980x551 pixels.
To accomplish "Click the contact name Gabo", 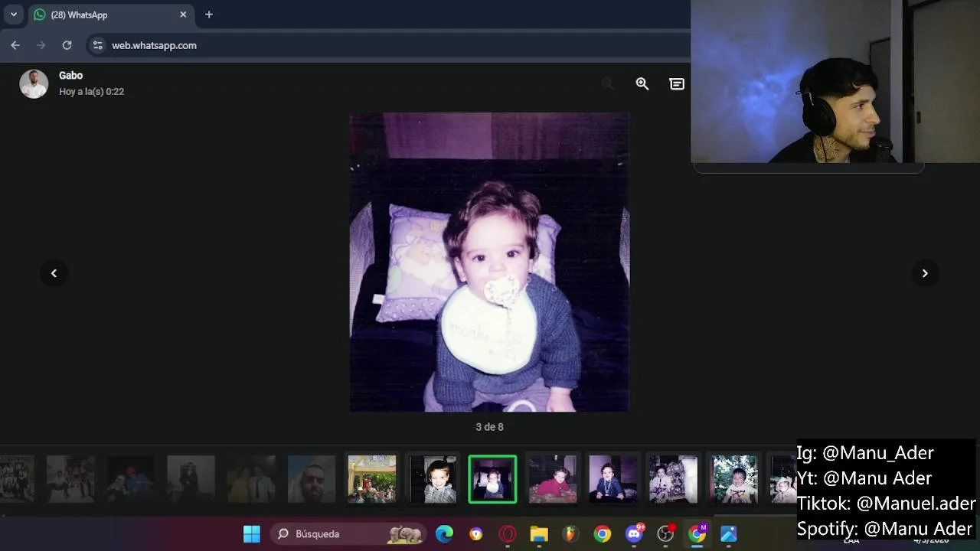I will click(x=70, y=75).
